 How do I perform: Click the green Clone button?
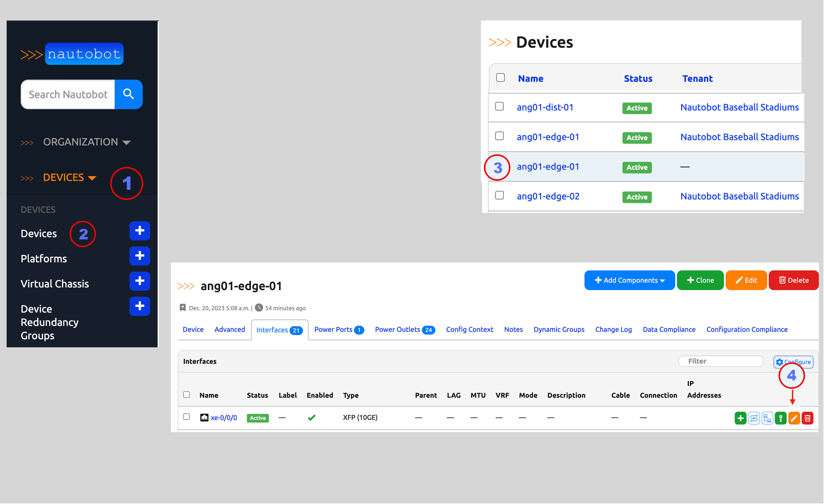[x=700, y=280]
